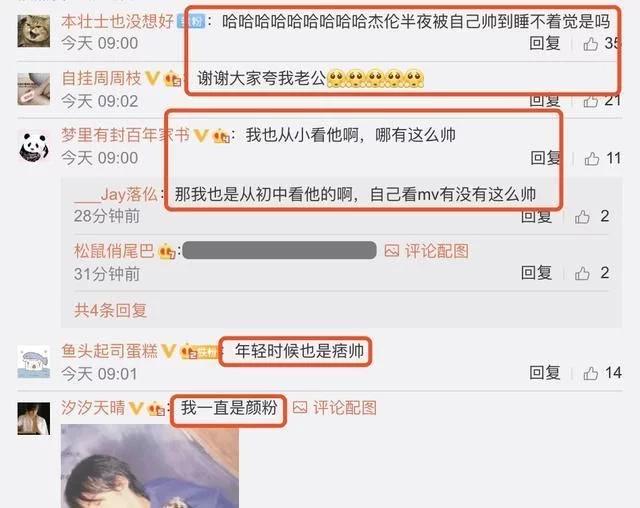Open 本壮士也没想好's cat avatar
Image resolution: width=640 pixels, height=508 pixels.
click(34, 31)
